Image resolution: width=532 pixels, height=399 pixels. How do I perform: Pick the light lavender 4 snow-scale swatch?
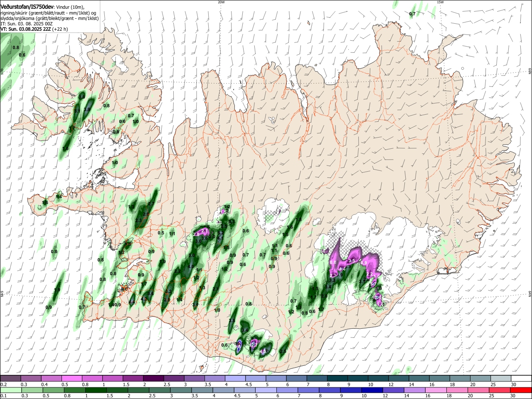click(235, 379)
